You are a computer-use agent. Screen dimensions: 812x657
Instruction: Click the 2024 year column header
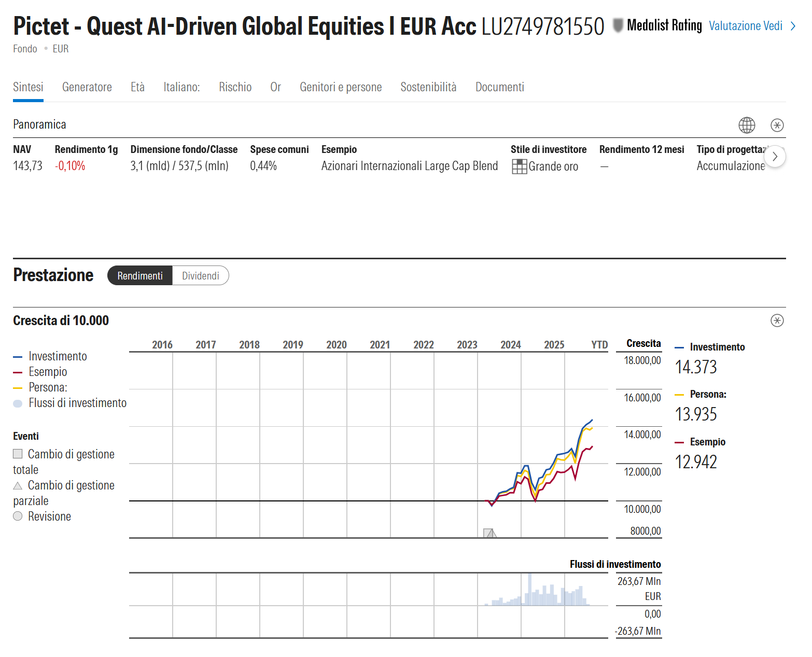511,345
